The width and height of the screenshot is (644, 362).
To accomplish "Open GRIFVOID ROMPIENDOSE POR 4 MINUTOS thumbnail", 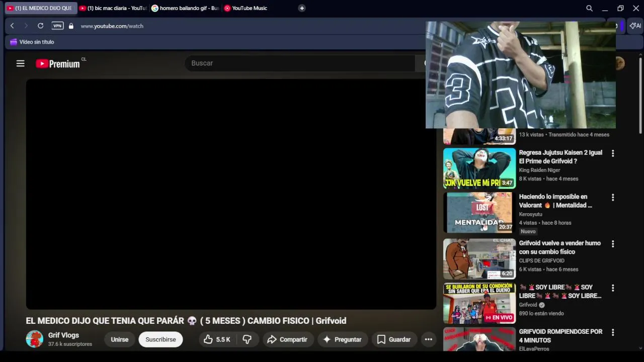I will pos(479,339).
